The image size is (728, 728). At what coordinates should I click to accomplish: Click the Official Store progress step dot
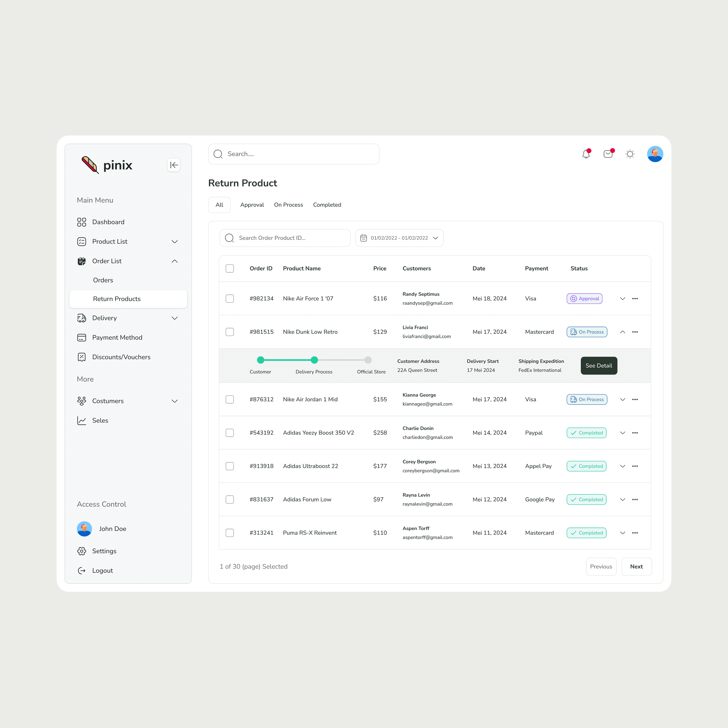(x=368, y=360)
